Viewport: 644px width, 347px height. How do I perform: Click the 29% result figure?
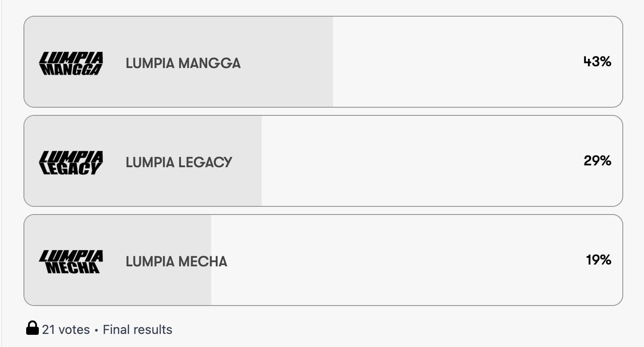[597, 161]
